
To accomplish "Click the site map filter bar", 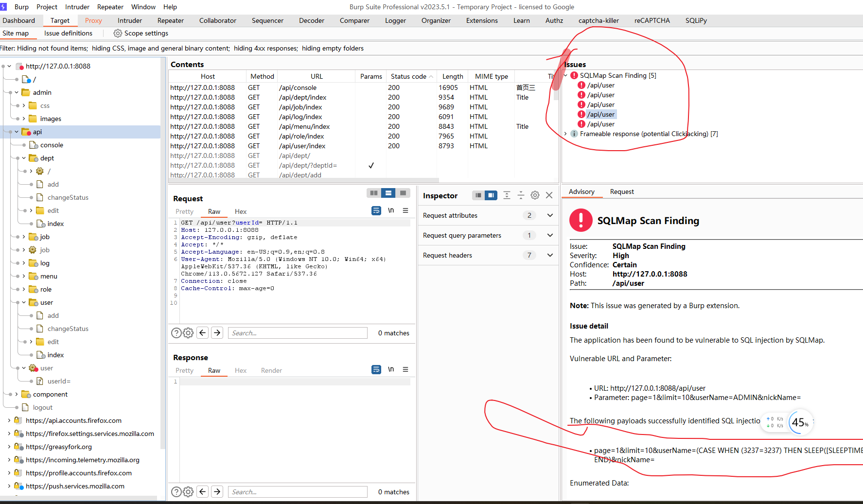I will (431, 48).
